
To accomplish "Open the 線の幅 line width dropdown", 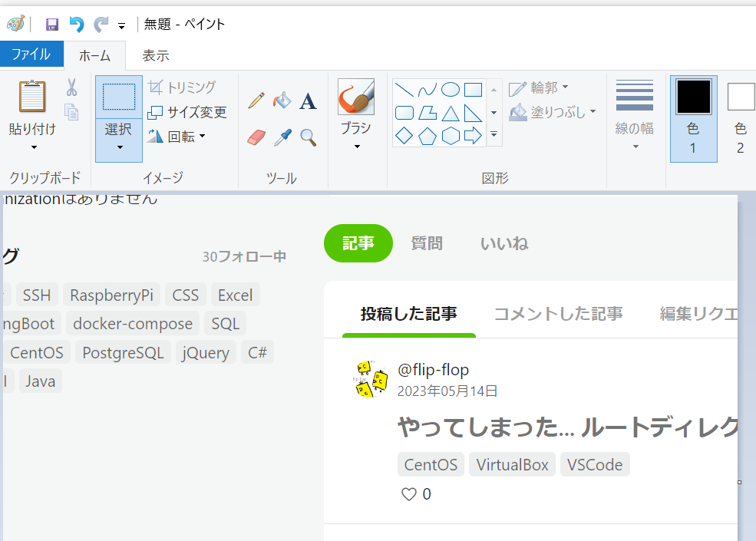I will [x=634, y=136].
